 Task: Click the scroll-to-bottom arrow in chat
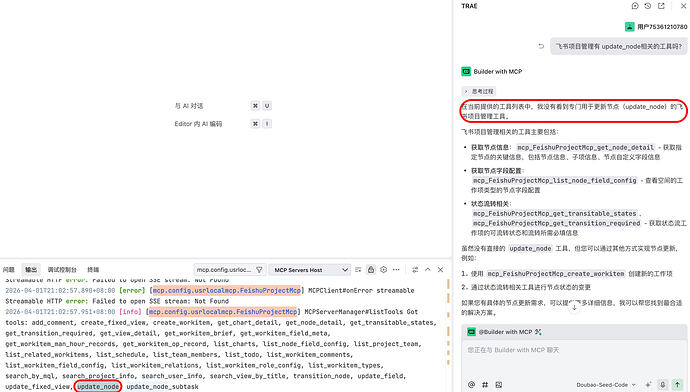[574, 308]
